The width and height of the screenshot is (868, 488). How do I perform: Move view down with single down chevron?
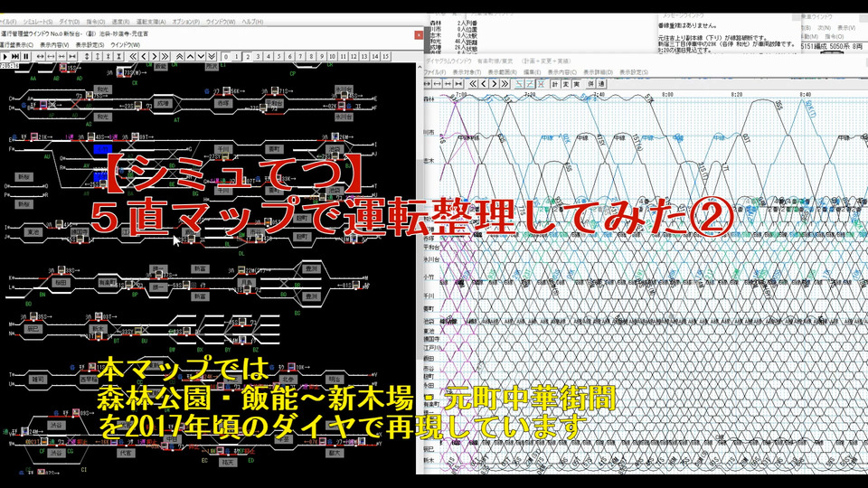(x=201, y=56)
